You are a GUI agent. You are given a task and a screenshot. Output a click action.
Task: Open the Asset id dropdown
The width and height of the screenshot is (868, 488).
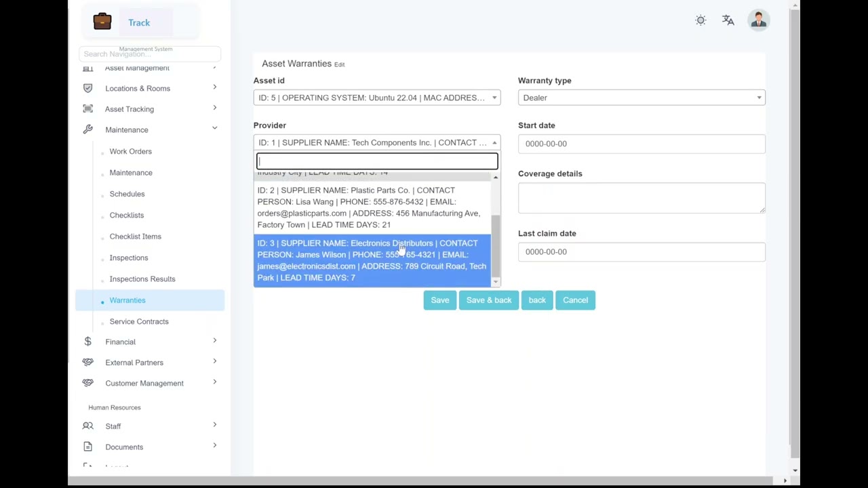tap(377, 98)
